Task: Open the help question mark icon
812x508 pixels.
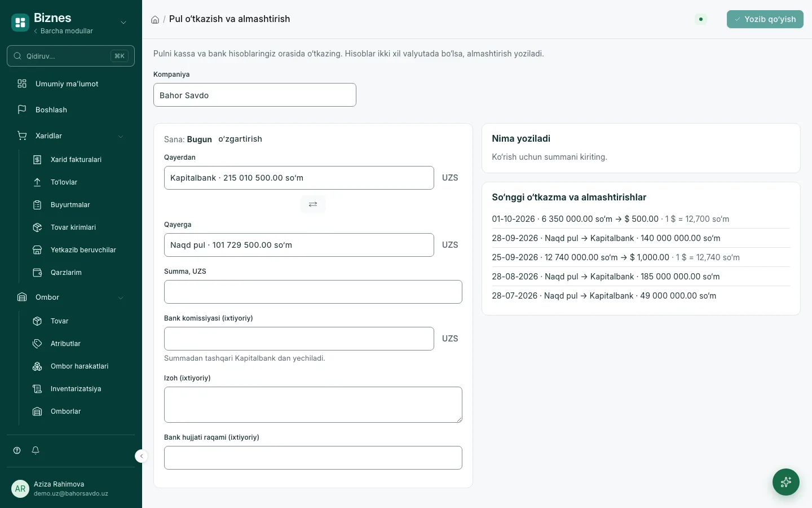Action: pyautogui.click(x=17, y=450)
